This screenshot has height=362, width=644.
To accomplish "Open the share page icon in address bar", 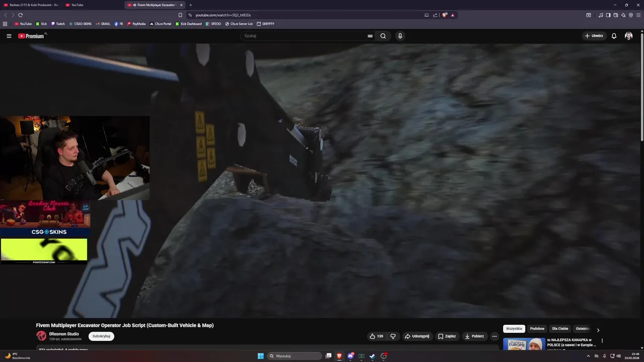I will [435, 15].
